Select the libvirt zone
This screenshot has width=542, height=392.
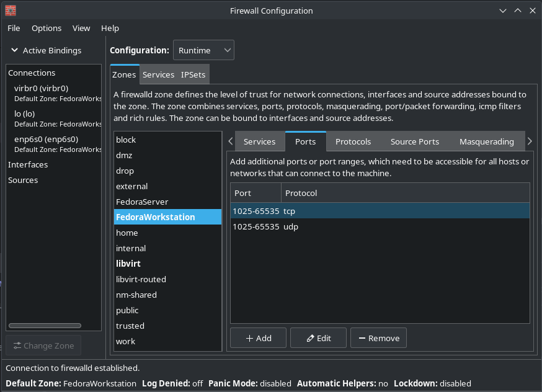click(x=128, y=264)
